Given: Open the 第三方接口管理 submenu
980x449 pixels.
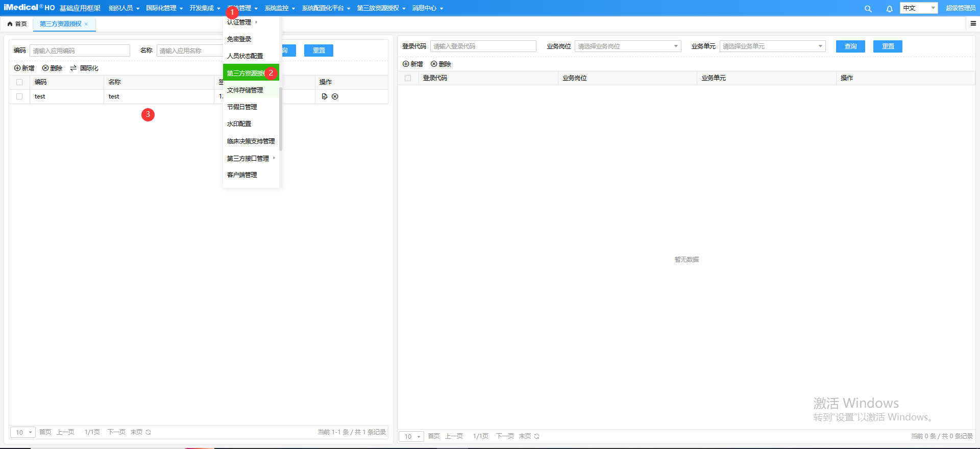Looking at the screenshot, I should [251, 158].
